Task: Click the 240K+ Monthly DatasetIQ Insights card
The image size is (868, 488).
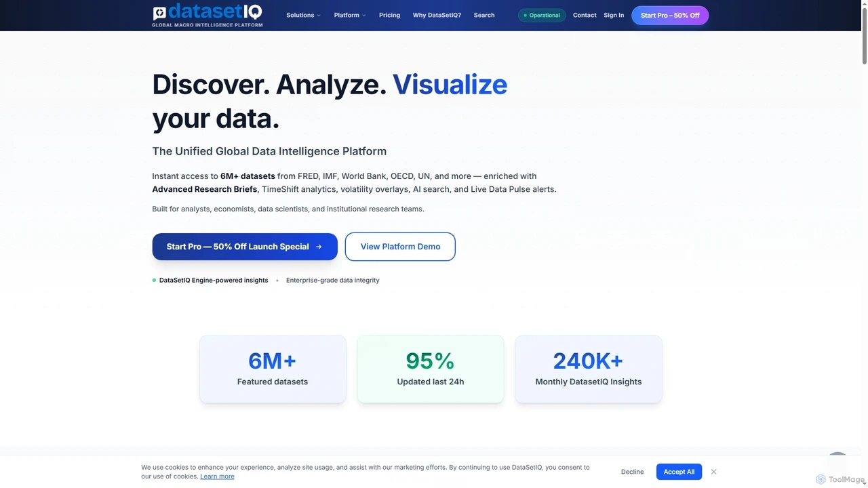Action: click(589, 369)
